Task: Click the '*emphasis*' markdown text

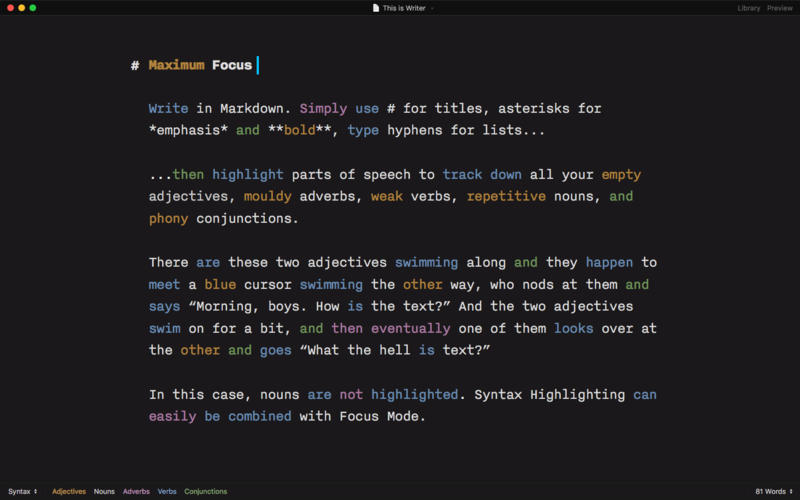Action: (188, 131)
